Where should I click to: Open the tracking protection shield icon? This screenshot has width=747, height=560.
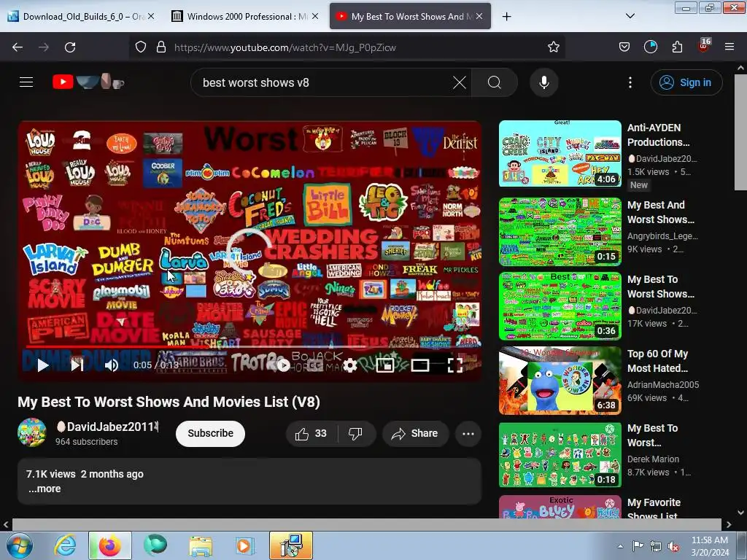(141, 47)
